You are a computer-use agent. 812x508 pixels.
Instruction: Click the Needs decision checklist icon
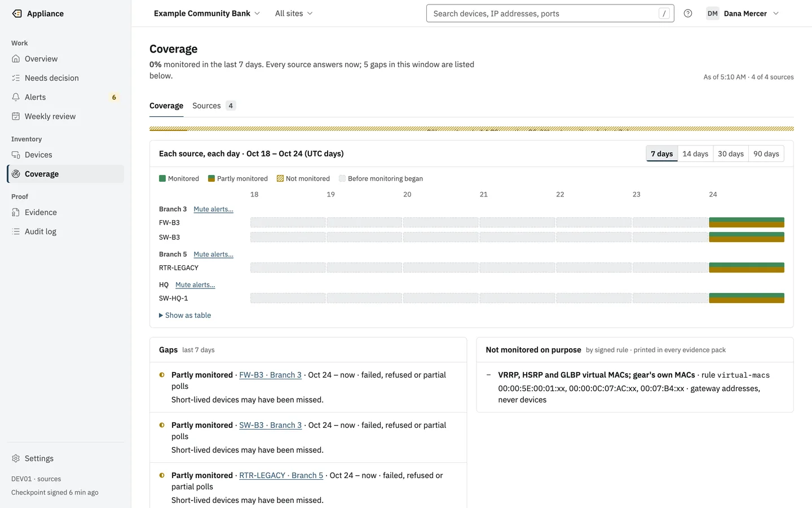[x=16, y=78]
